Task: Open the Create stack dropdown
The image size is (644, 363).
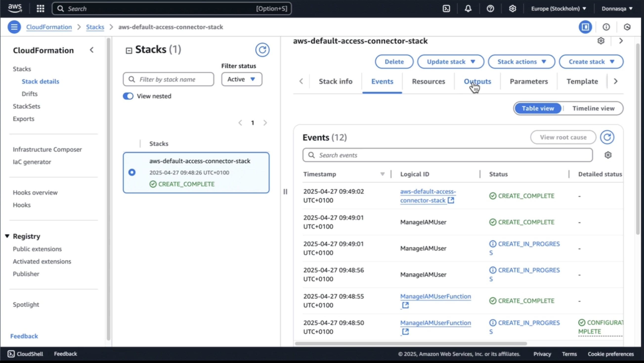Action: point(591,62)
